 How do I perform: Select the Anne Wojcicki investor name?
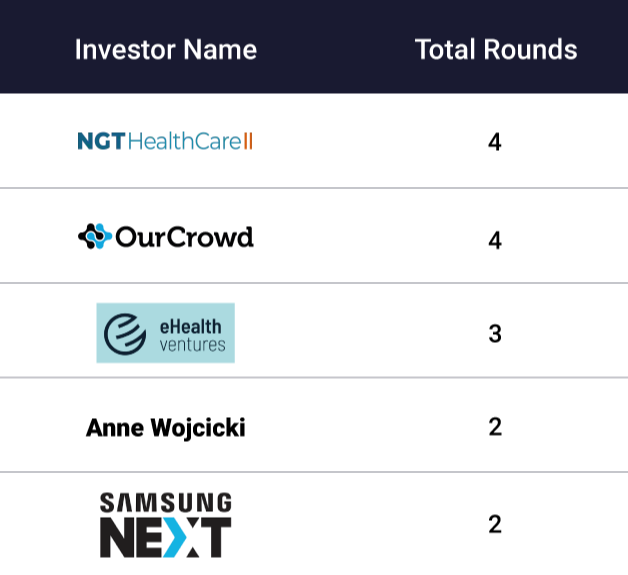[166, 428]
